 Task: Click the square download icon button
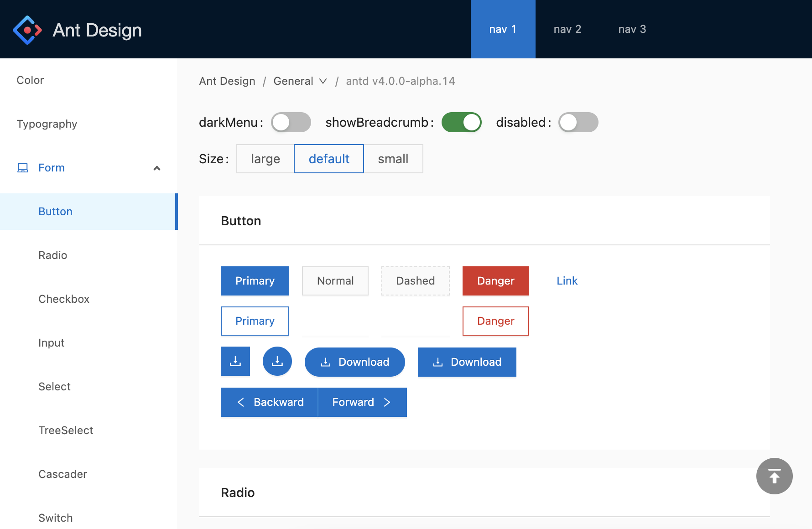[235, 362]
